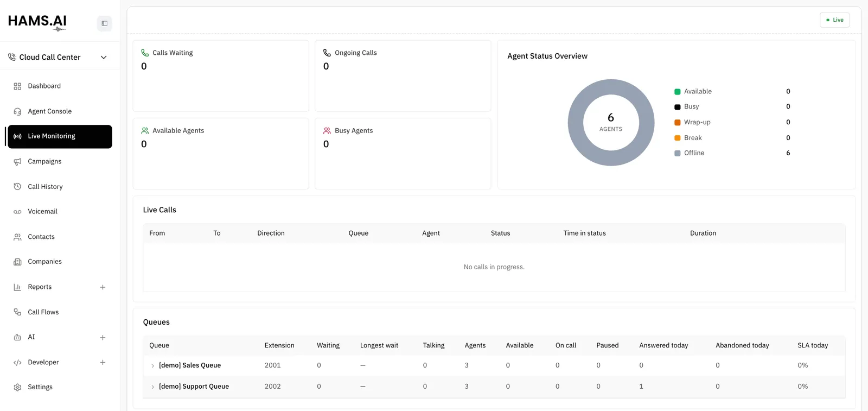Expand the Reports submenu
Viewport: 868px width, 411px height.
pyautogui.click(x=103, y=287)
